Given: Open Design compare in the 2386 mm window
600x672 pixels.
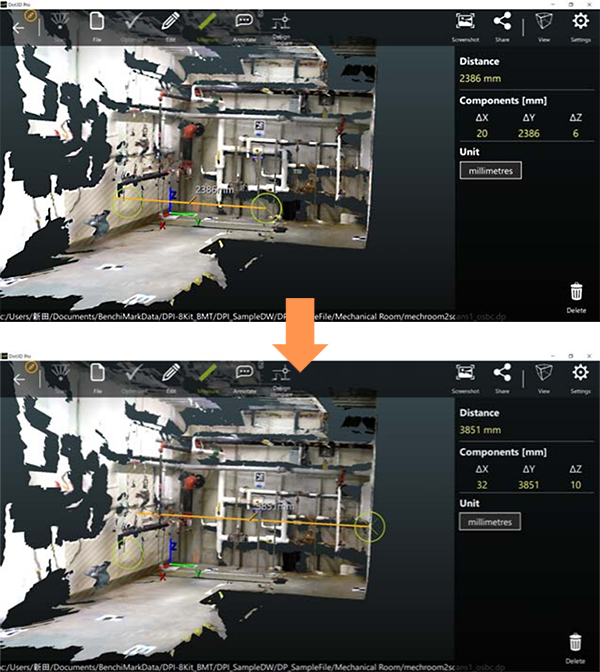Looking at the screenshot, I should tap(281, 27).
